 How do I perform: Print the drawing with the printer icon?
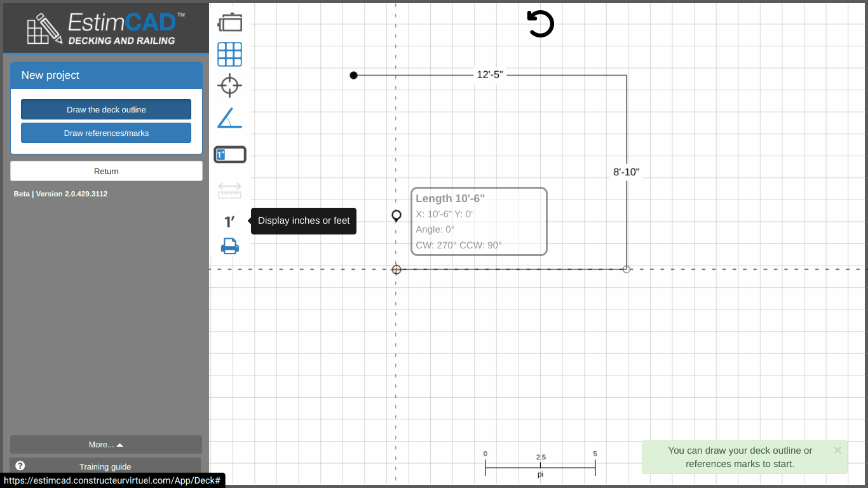point(230,246)
